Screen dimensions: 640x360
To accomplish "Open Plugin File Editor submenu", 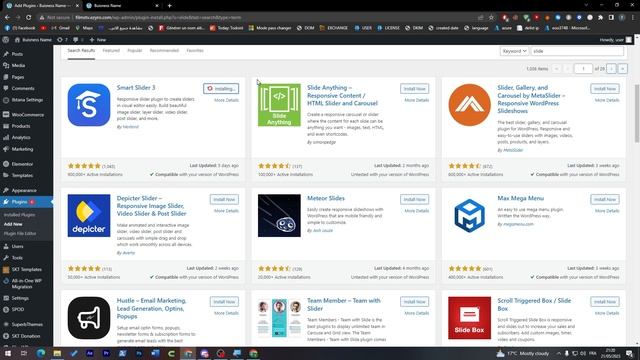I will tap(20, 233).
